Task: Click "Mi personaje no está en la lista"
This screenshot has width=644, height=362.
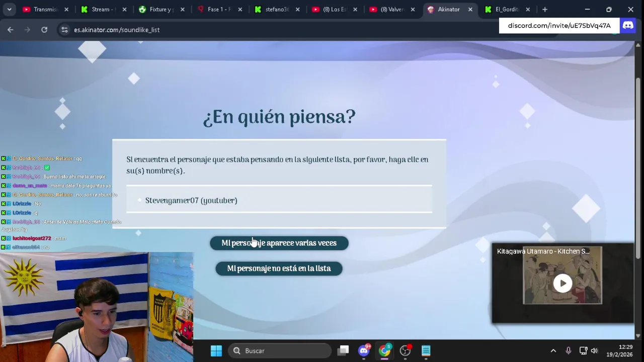Action: pos(279,268)
